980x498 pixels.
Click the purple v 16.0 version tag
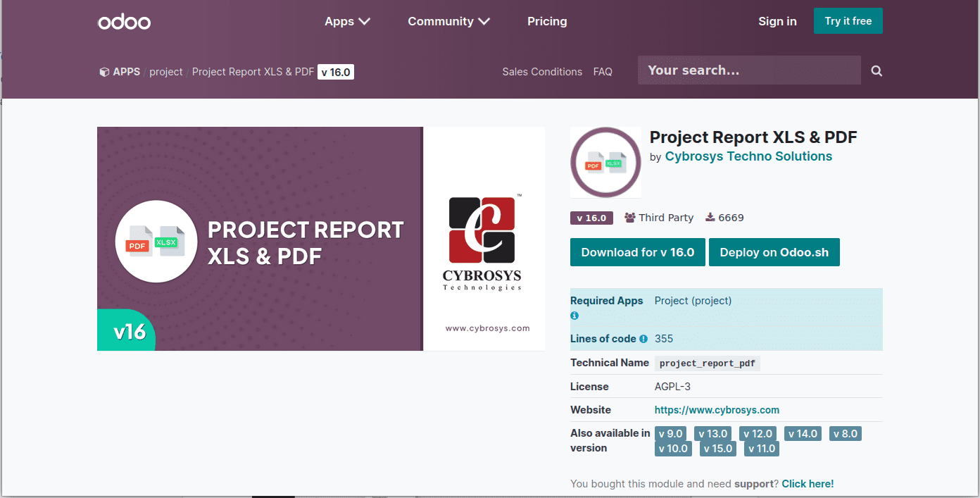pos(591,218)
